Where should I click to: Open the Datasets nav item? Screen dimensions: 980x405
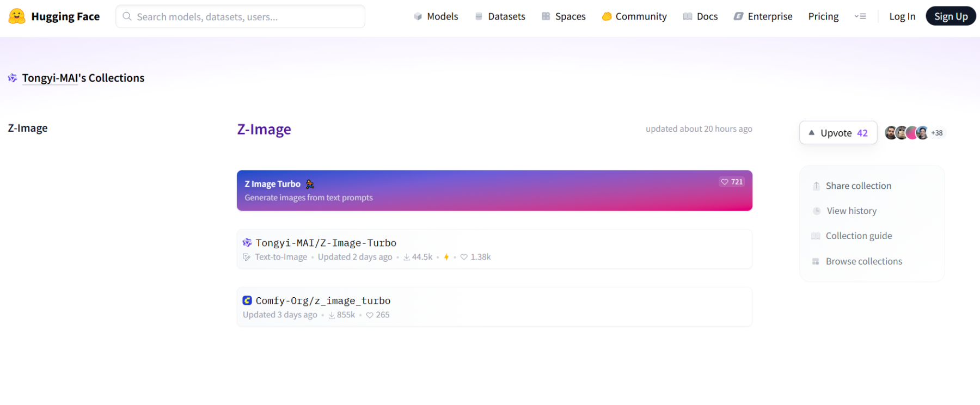500,16
